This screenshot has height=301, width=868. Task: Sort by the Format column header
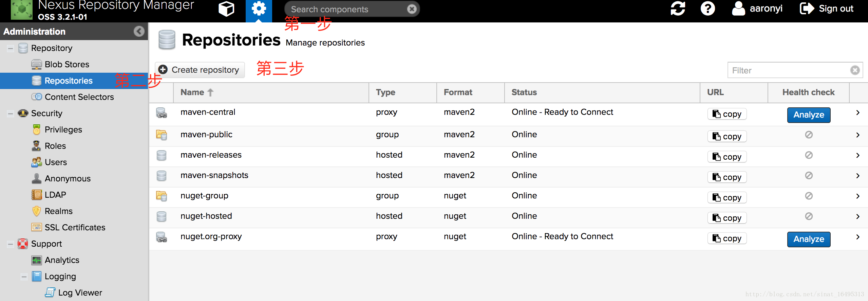click(470, 92)
